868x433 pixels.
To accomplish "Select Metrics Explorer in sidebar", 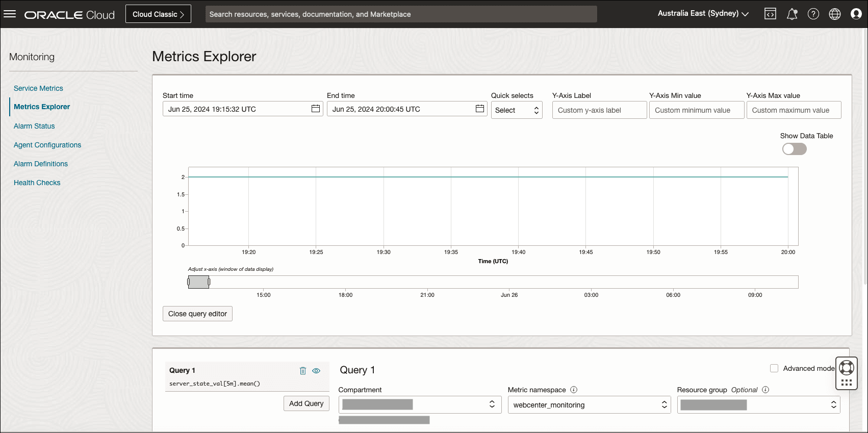I will 42,107.
